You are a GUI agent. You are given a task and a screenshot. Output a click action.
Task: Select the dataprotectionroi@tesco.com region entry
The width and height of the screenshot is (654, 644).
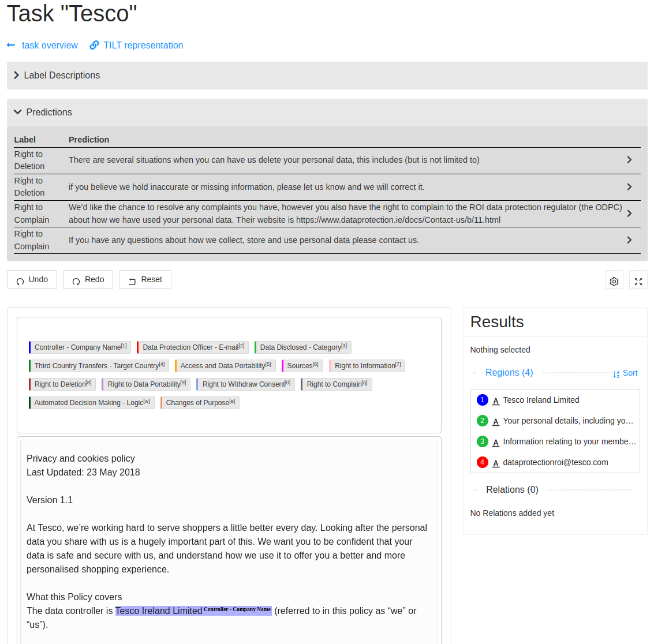pos(555,463)
